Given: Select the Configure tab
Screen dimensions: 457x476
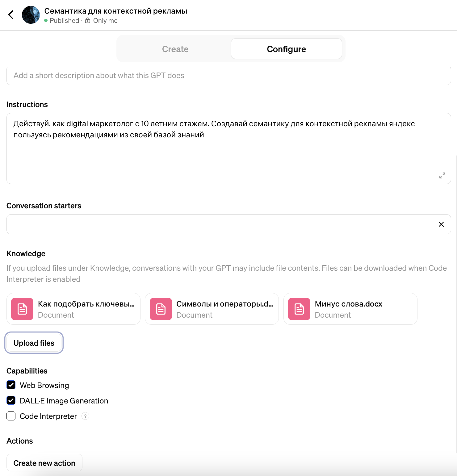Looking at the screenshot, I should click(286, 49).
